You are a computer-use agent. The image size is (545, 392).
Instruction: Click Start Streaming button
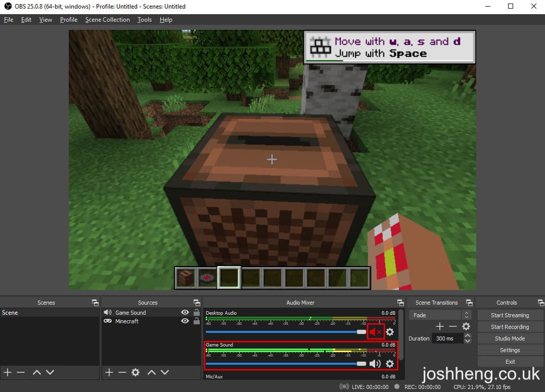click(510, 315)
